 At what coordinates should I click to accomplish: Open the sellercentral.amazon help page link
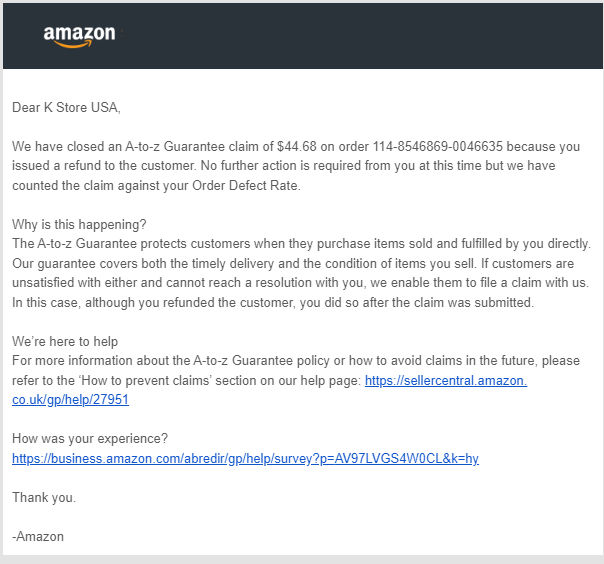pyautogui.click(x=446, y=381)
